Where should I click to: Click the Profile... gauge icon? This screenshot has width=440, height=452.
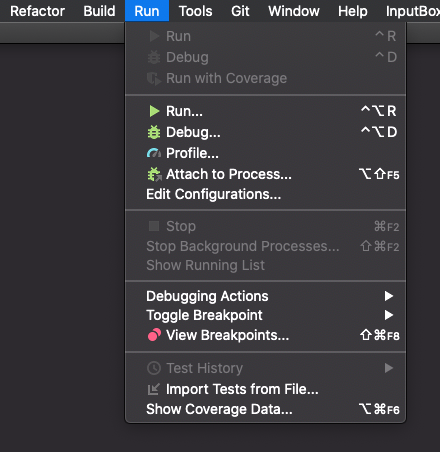[x=154, y=153]
